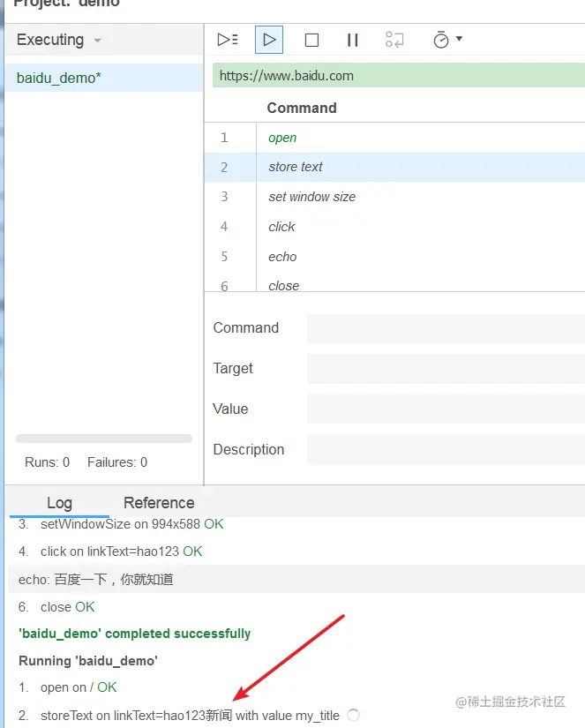Click log entry open on / OK
This screenshot has height=728, width=585.
tap(68, 687)
